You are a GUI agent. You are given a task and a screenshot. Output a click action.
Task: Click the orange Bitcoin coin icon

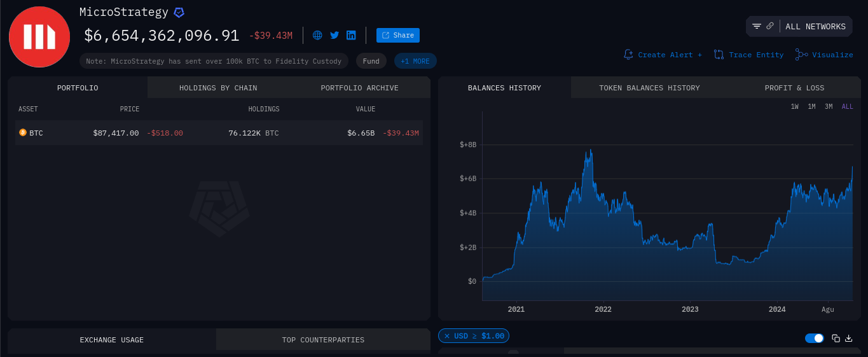point(23,133)
